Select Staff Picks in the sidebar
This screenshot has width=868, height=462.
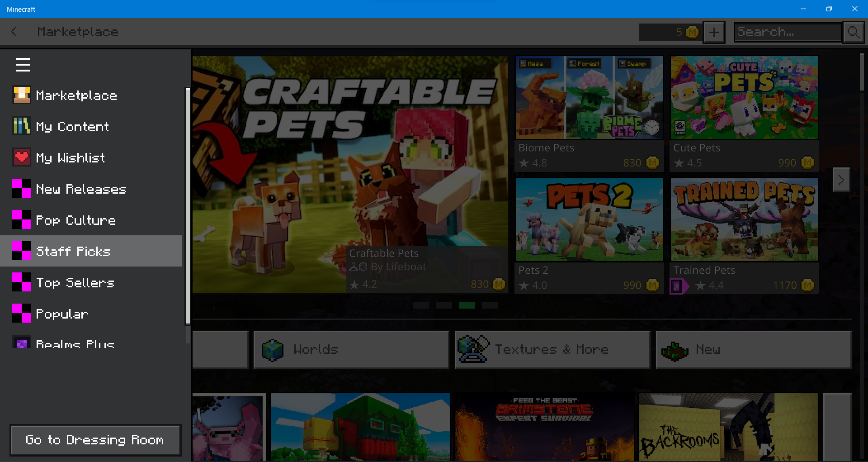(91, 251)
